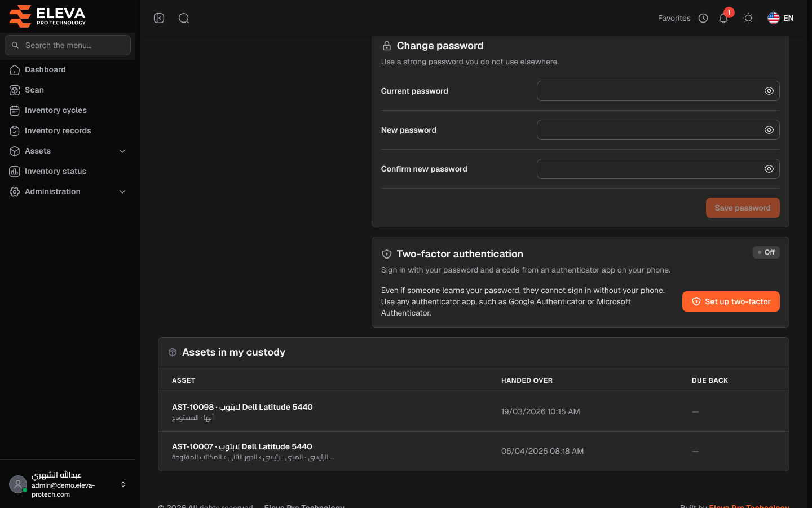Viewport: 812px width, 508px height.
Task: Focus the New password field
Action: 658,130
